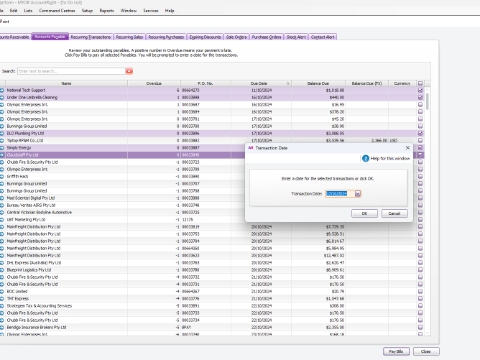Viewport: 480px width, 360px height.
Task: Click into the Search text field
Action: point(71,71)
